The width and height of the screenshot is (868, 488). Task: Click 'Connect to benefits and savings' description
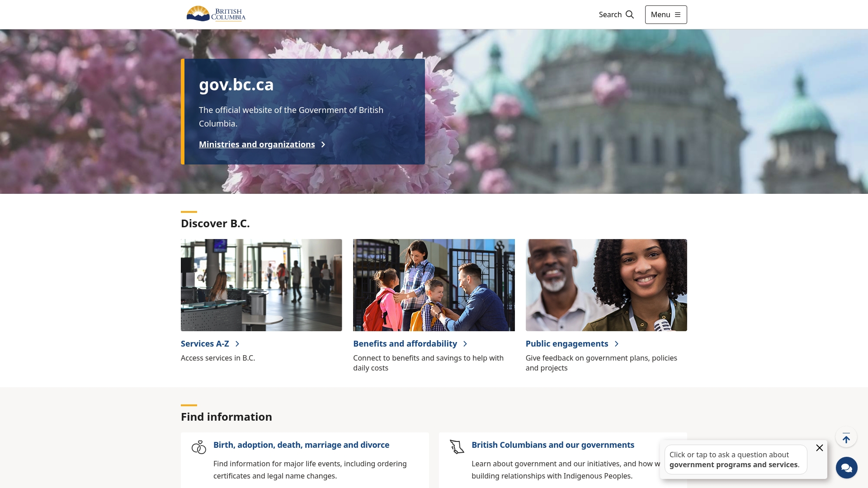coord(428,363)
